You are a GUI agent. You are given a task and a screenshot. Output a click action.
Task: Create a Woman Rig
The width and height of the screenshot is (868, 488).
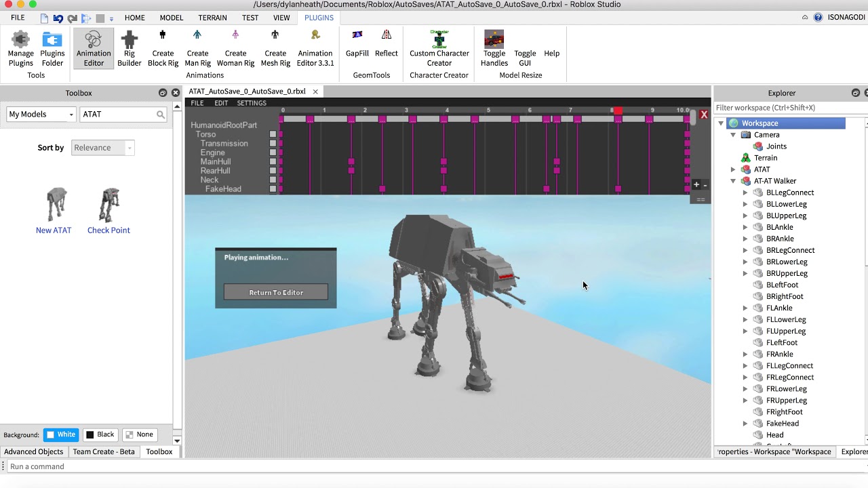(x=235, y=49)
